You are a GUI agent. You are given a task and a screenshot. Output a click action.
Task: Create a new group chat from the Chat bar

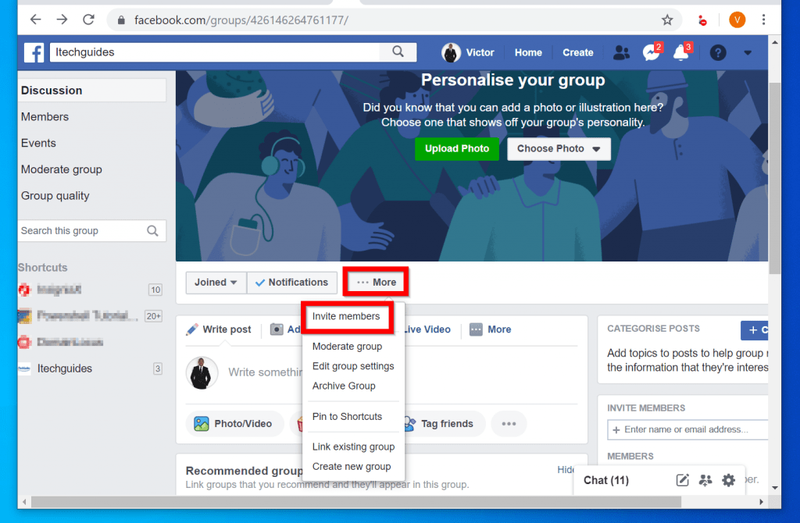[706, 480]
